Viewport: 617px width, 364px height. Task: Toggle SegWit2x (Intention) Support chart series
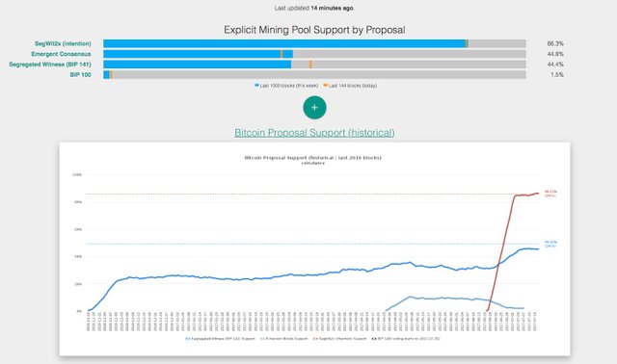(339, 338)
